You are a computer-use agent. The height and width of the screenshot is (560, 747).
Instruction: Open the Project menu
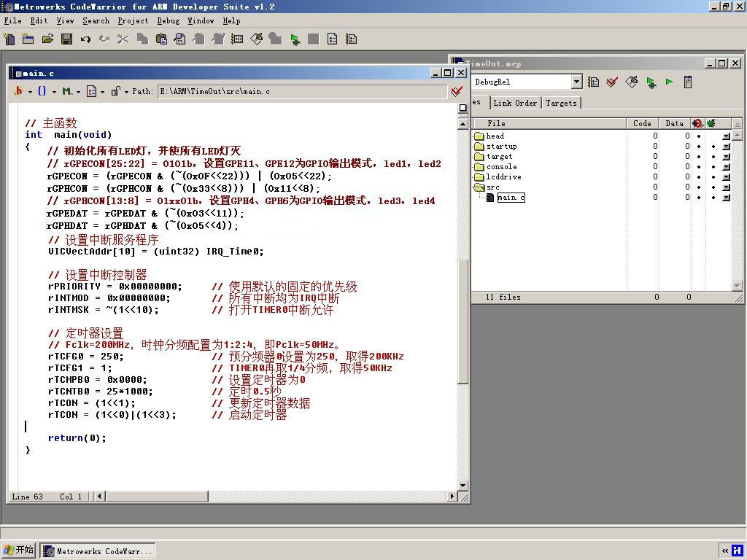pyautogui.click(x=133, y=20)
